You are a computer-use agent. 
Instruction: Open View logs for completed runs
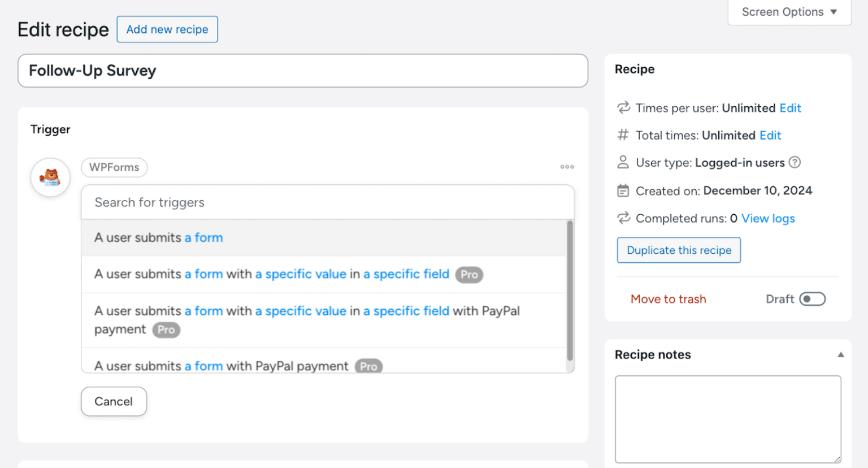(x=767, y=218)
